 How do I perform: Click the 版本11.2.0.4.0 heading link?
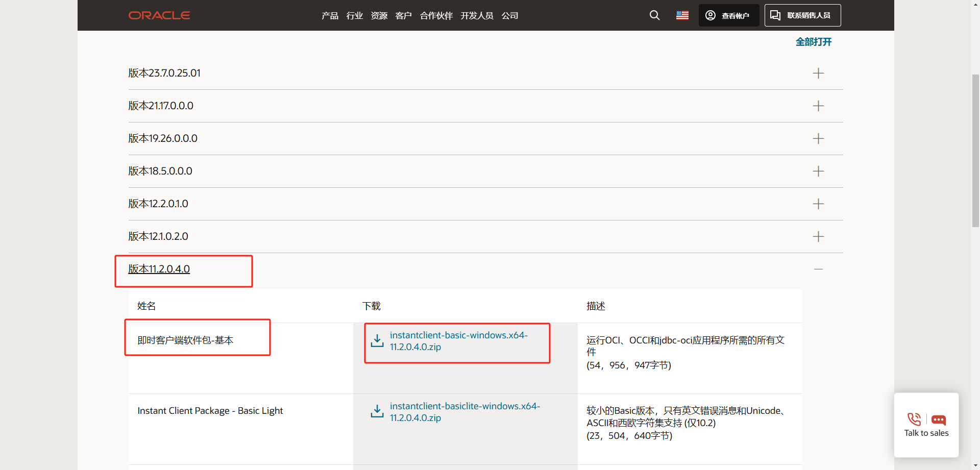[x=159, y=268]
